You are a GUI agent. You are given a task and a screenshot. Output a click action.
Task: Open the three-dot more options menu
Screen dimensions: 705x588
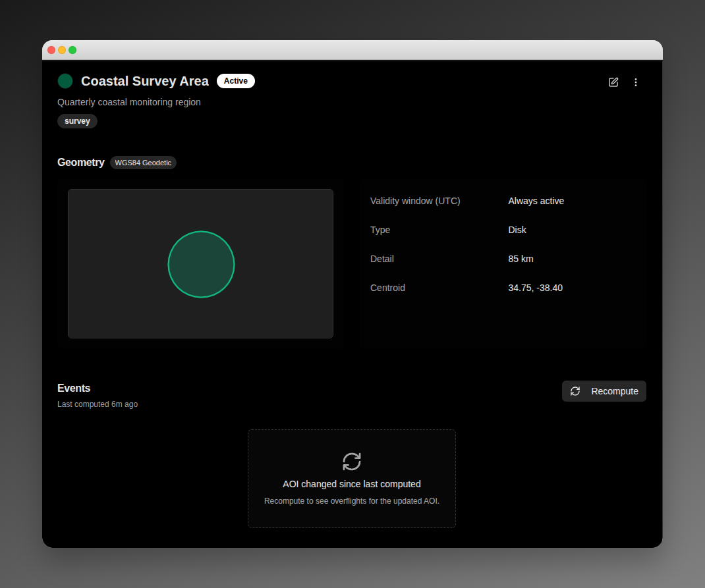[635, 82]
